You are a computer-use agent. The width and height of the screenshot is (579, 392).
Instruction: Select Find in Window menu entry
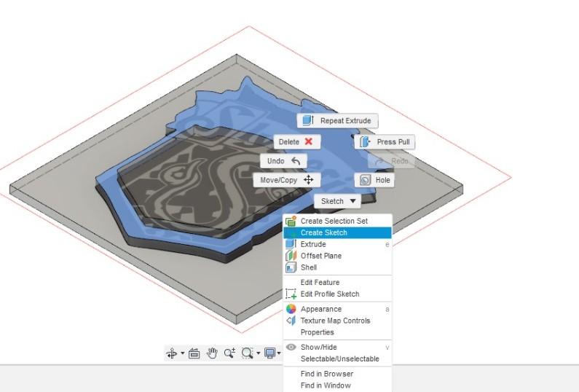(337, 385)
